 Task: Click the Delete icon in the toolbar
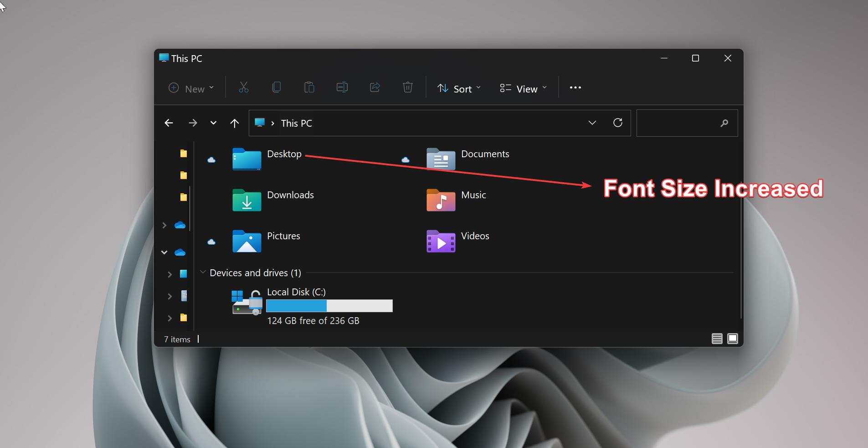click(x=407, y=87)
